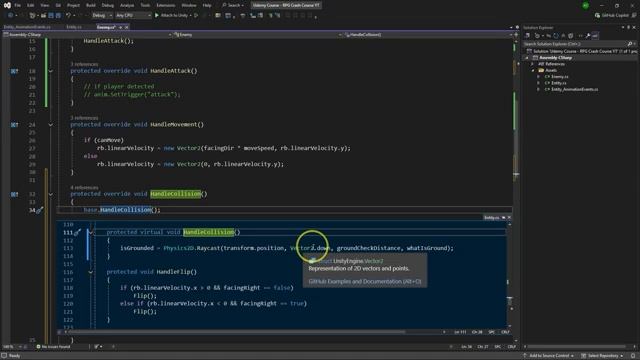This screenshot has width=640, height=360.
Task: Click the Save All toolbar icon
Action: point(58,16)
